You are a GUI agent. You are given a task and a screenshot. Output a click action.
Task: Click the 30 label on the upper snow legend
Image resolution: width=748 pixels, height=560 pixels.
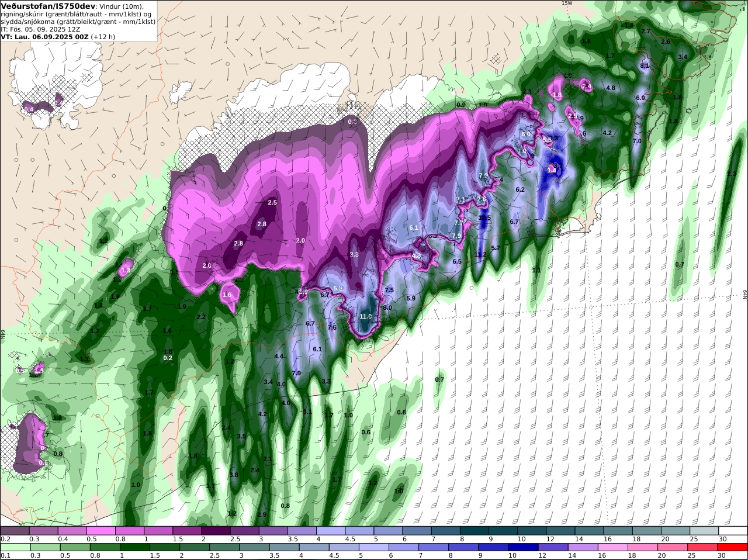[722, 539]
